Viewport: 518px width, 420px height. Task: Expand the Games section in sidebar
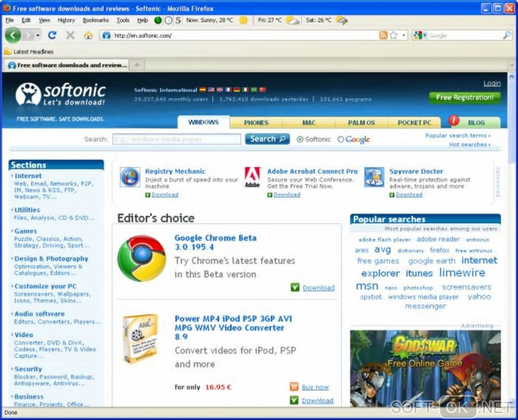(x=25, y=231)
